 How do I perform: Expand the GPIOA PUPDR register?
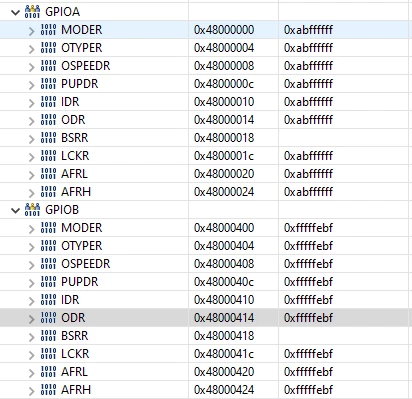(x=32, y=85)
